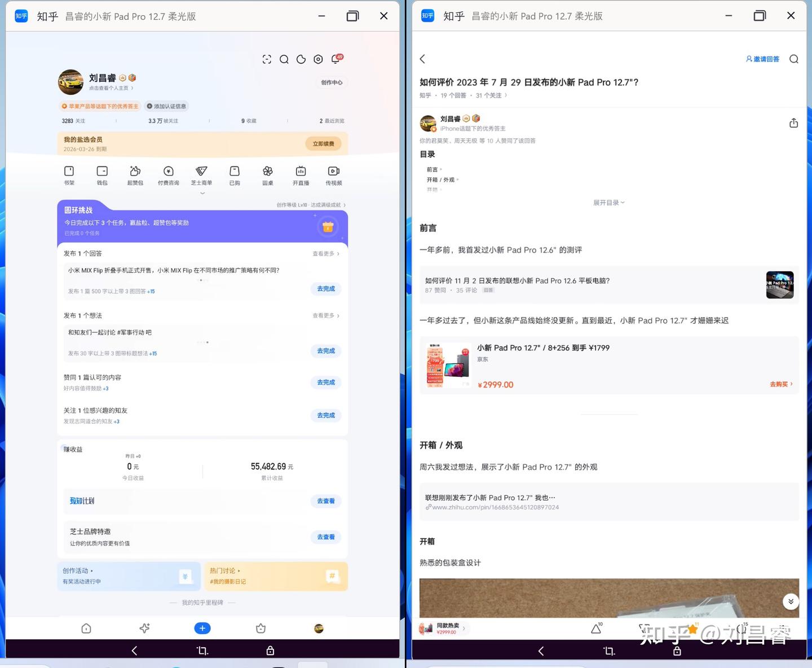Switch to the profile avatar tab
The height and width of the screenshot is (668, 812).
319,629
